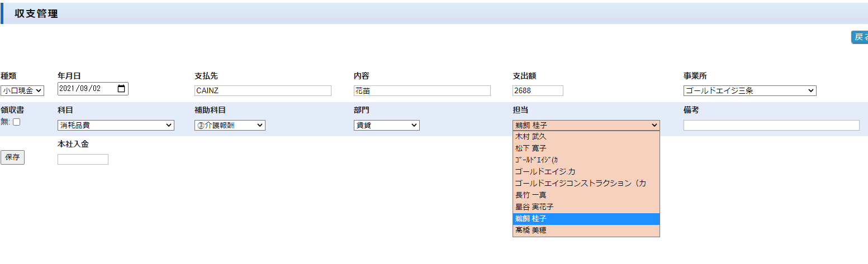This screenshot has height=264, width=868.
Task: Choose 松下 寛子 in the list
Action: (530, 148)
